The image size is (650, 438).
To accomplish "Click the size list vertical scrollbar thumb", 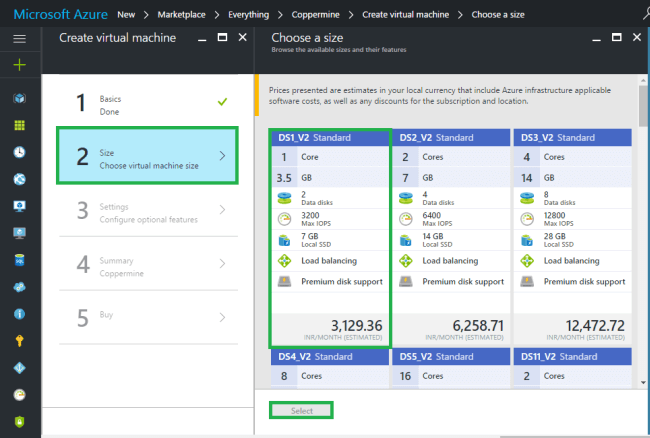I will point(643,106).
